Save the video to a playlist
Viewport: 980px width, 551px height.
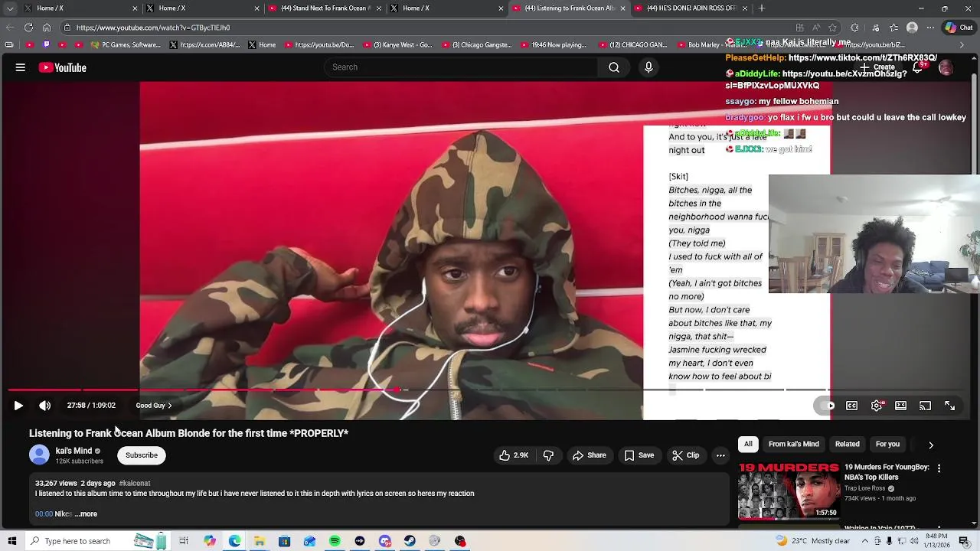(x=639, y=455)
